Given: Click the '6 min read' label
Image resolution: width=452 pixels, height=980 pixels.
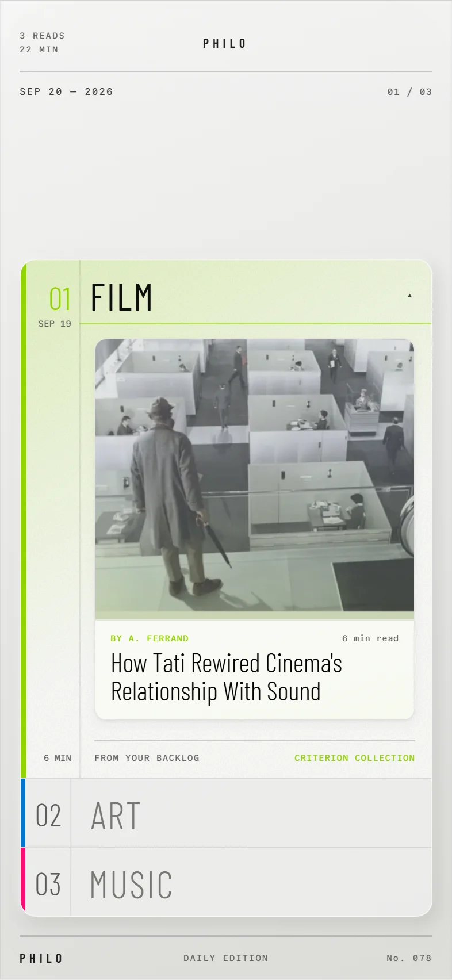Looking at the screenshot, I should tap(370, 638).
